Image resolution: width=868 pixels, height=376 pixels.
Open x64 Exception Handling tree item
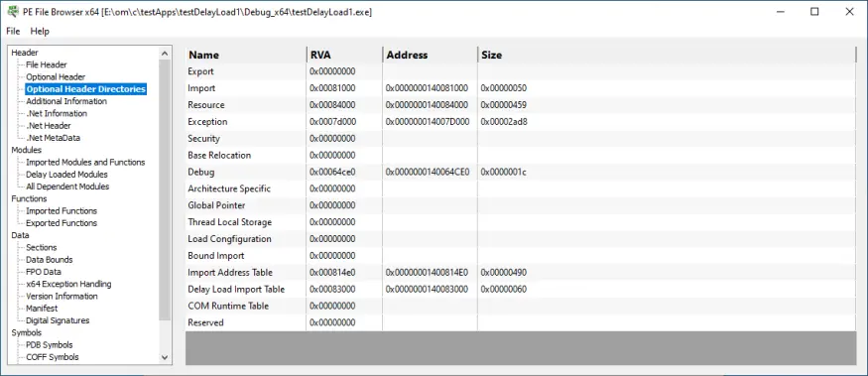tap(68, 284)
